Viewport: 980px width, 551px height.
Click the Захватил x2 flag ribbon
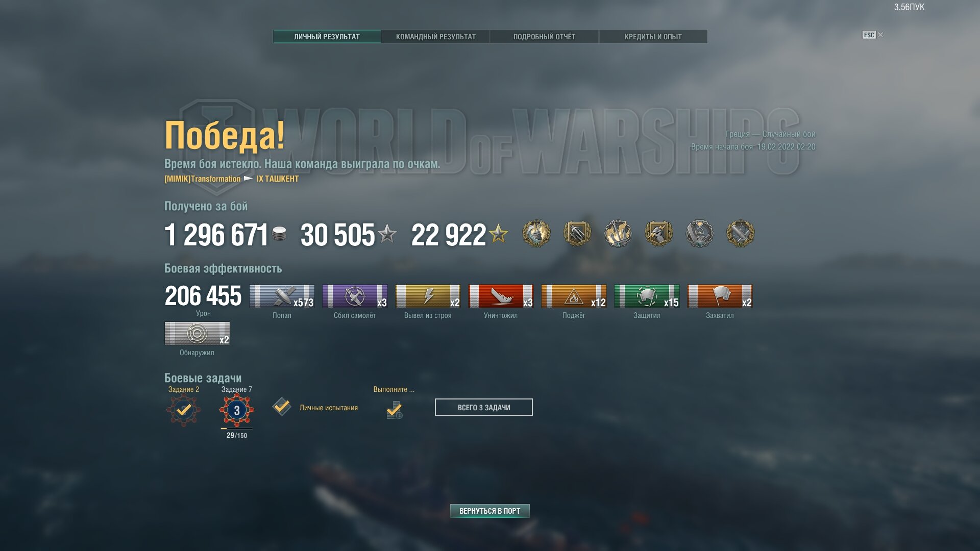[720, 296]
